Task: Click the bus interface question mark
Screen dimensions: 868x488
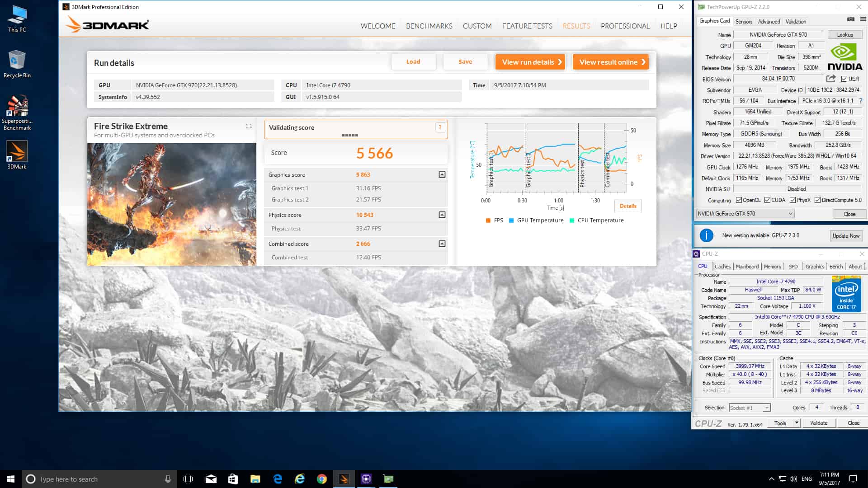Action: click(x=860, y=101)
